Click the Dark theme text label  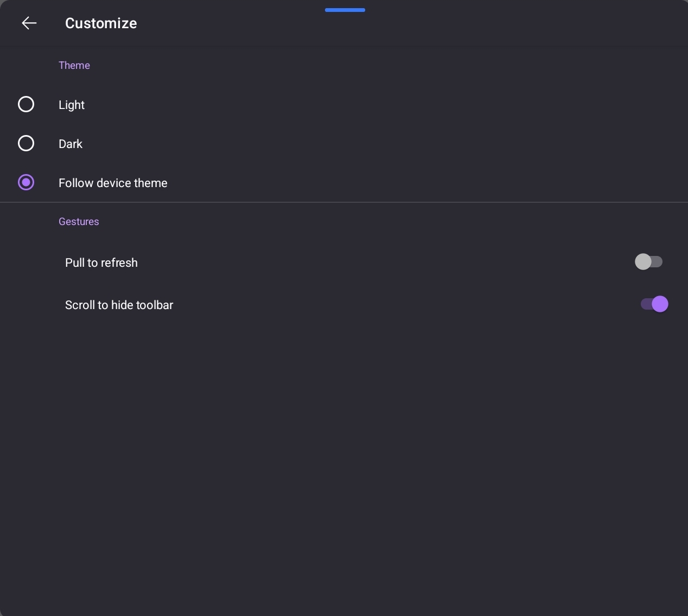click(x=71, y=144)
